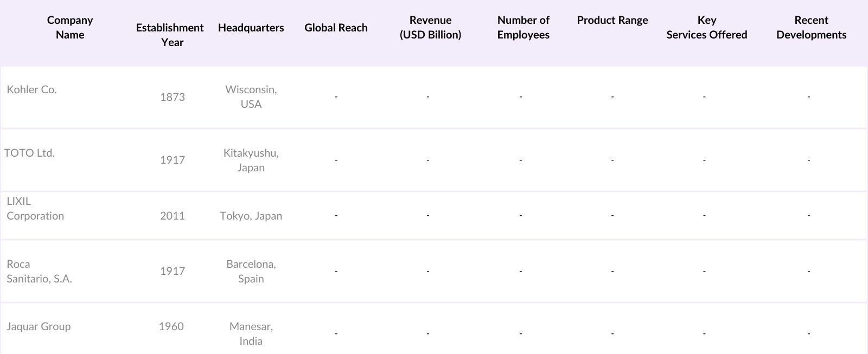Click the Establishment Year column header

click(x=170, y=35)
